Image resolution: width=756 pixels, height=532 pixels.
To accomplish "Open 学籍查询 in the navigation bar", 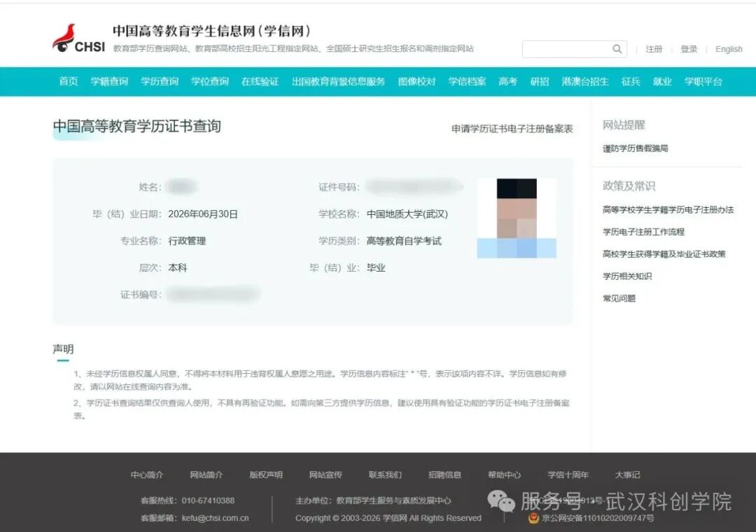I will point(109,81).
